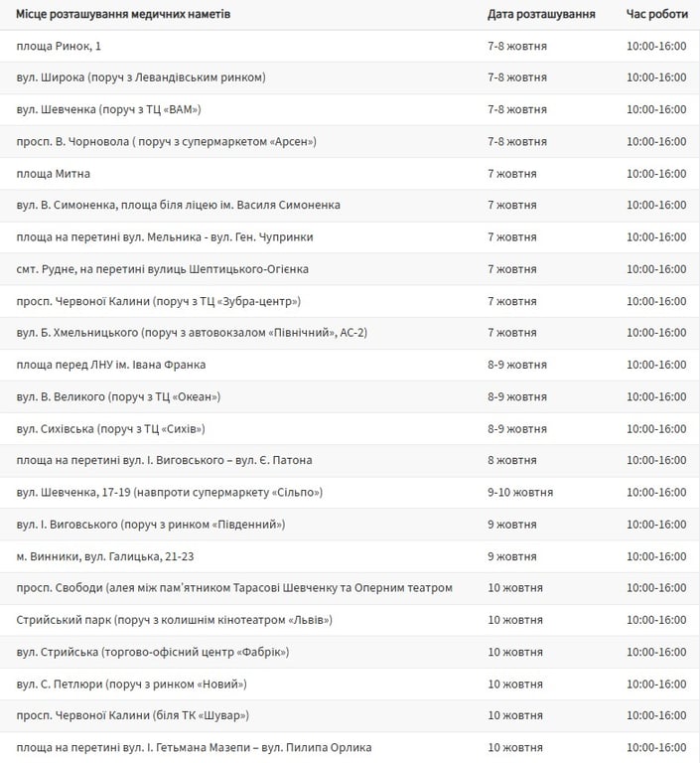The height and width of the screenshot is (763, 700).
Task: Click the супермаркетом «Арсен» location entry
Action: click(x=166, y=142)
